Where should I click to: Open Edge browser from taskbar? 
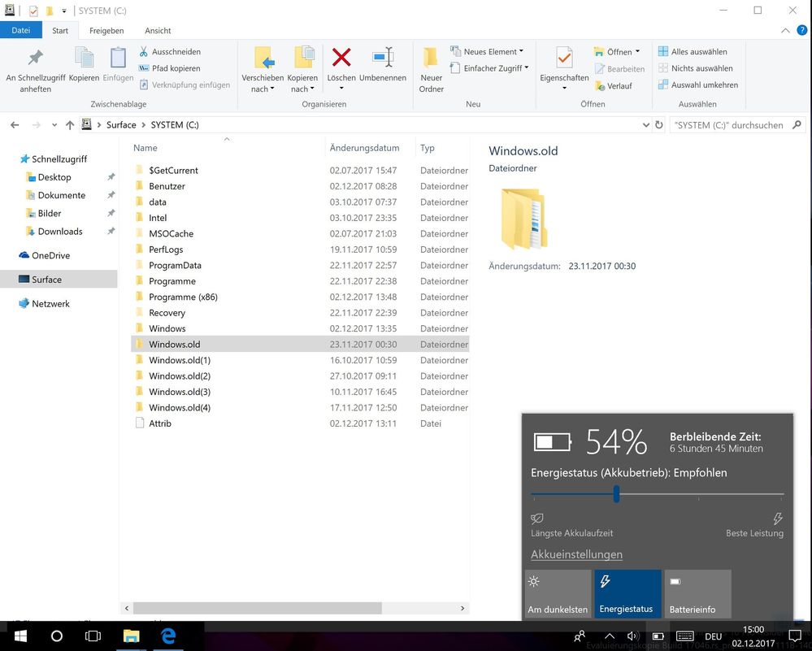168,636
